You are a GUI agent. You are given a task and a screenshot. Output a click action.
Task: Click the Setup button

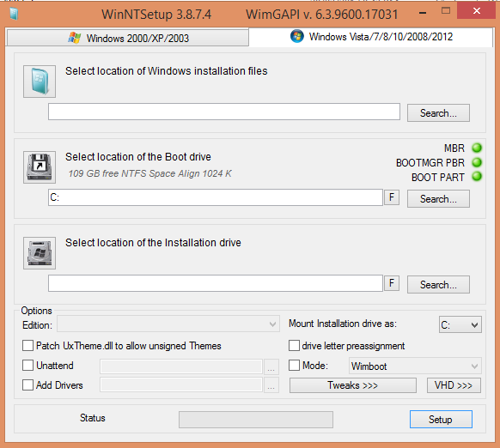click(x=441, y=420)
